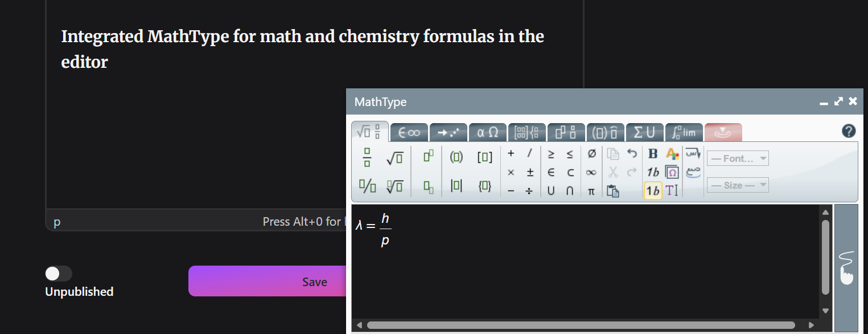Switch to the symbols tab with infinity
This screenshot has height=334, width=868.
(x=409, y=132)
